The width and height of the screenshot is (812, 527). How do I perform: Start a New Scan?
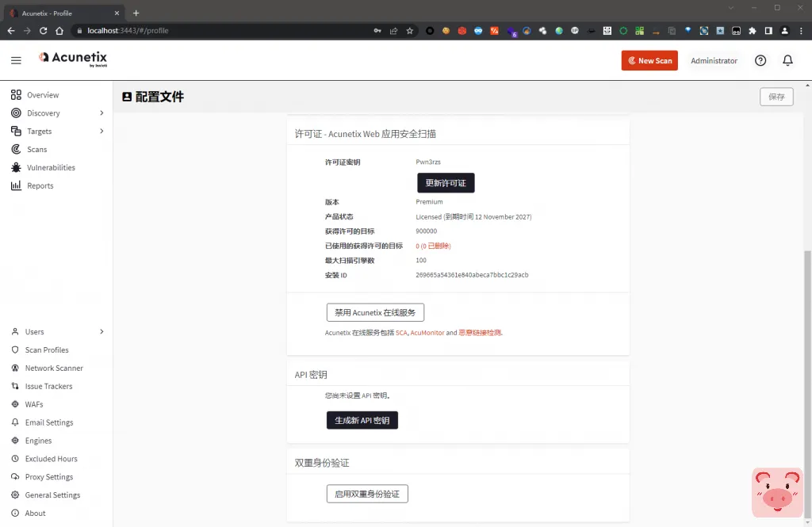649,60
